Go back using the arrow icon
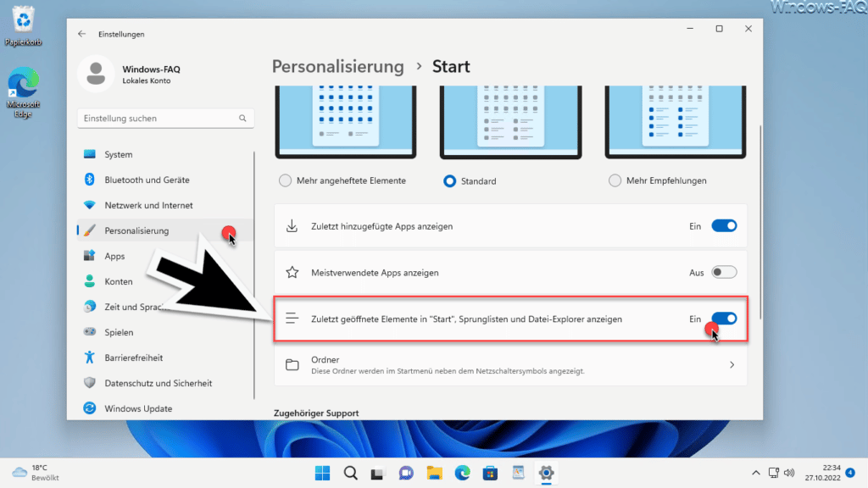This screenshot has height=488, width=868. tap(82, 34)
